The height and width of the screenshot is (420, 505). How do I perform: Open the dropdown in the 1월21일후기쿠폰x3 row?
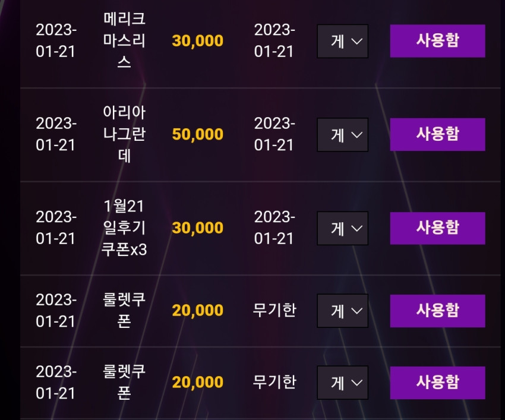coord(342,228)
